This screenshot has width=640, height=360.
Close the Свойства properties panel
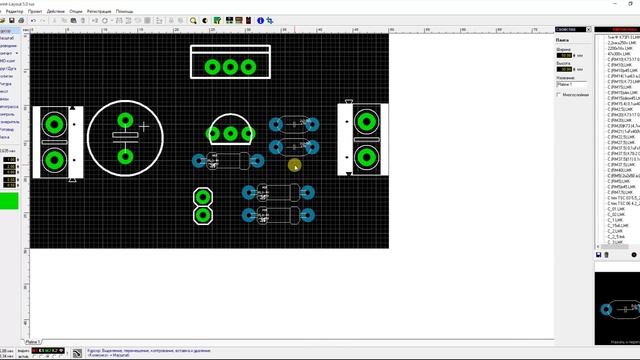[x=589, y=29]
